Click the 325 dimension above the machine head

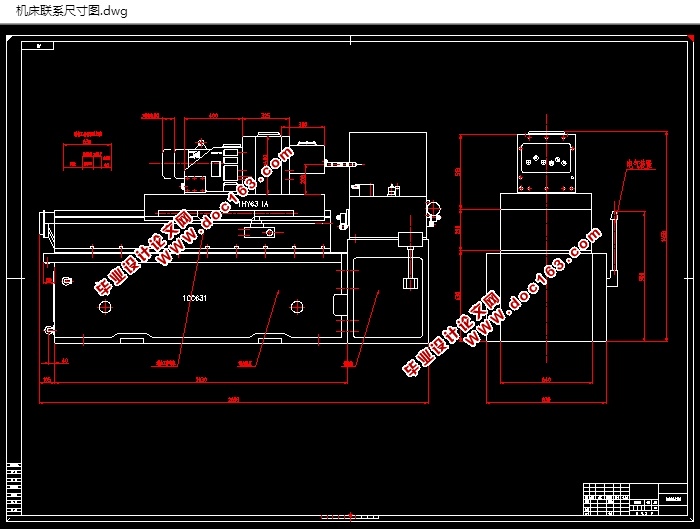point(266,116)
